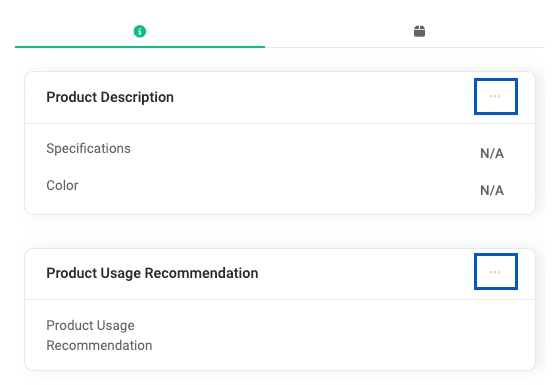Open Product Usage Recommendation three-dots menu
This screenshot has height=385, width=558.
pos(495,271)
